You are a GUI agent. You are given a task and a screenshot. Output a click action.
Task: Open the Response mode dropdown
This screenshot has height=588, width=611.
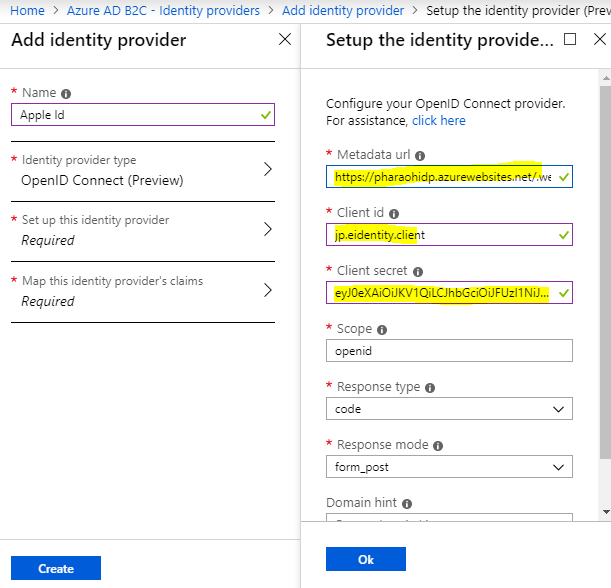tap(449, 467)
